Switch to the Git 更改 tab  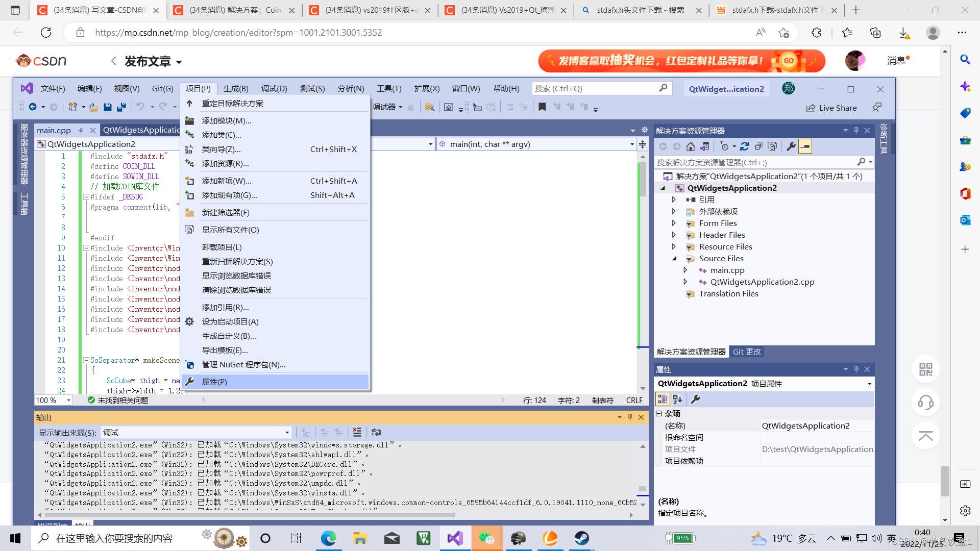tap(747, 352)
